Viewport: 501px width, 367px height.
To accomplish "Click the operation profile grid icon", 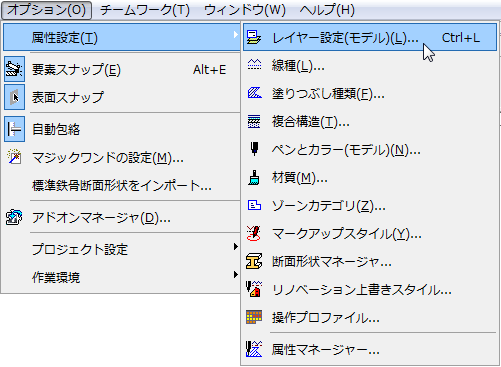I will [x=254, y=317].
